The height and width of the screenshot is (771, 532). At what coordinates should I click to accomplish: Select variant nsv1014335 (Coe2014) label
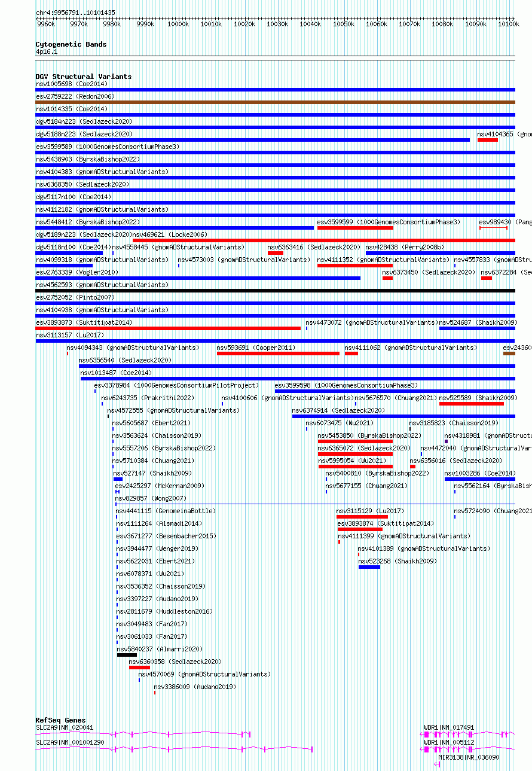click(x=72, y=109)
